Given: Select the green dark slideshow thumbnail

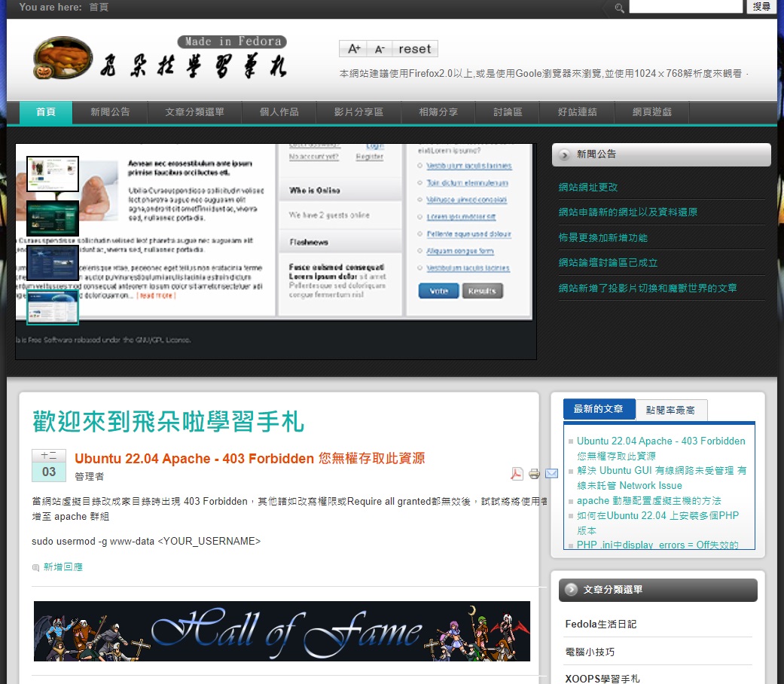Looking at the screenshot, I should pyautogui.click(x=53, y=218).
